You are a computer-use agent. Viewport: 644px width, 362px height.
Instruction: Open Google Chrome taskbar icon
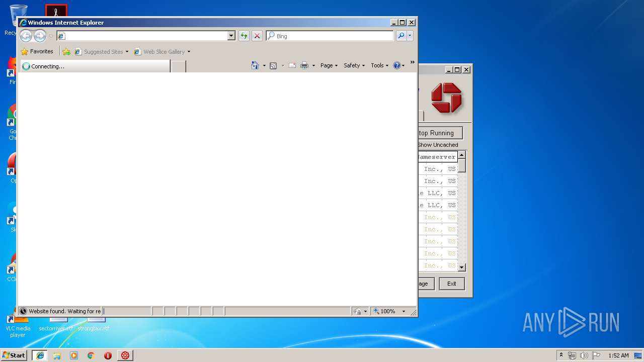coord(91,355)
